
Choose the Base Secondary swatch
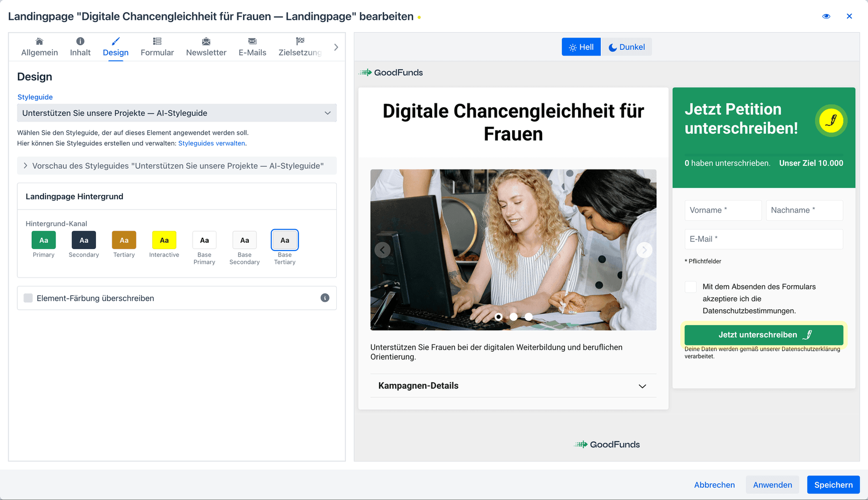(x=245, y=240)
